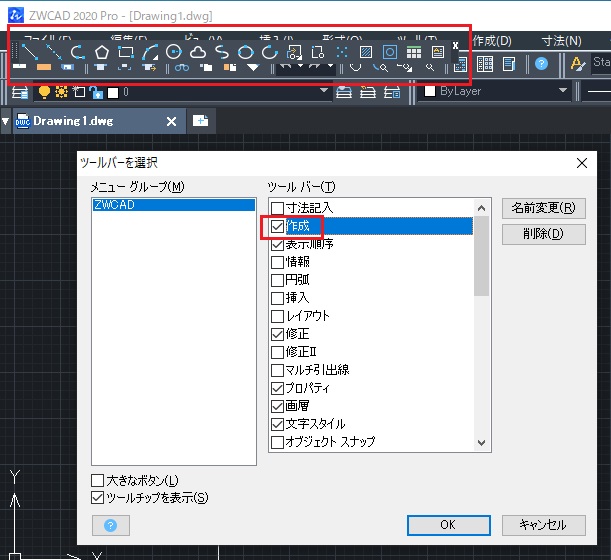Toggle the layer lock icon

[96, 92]
